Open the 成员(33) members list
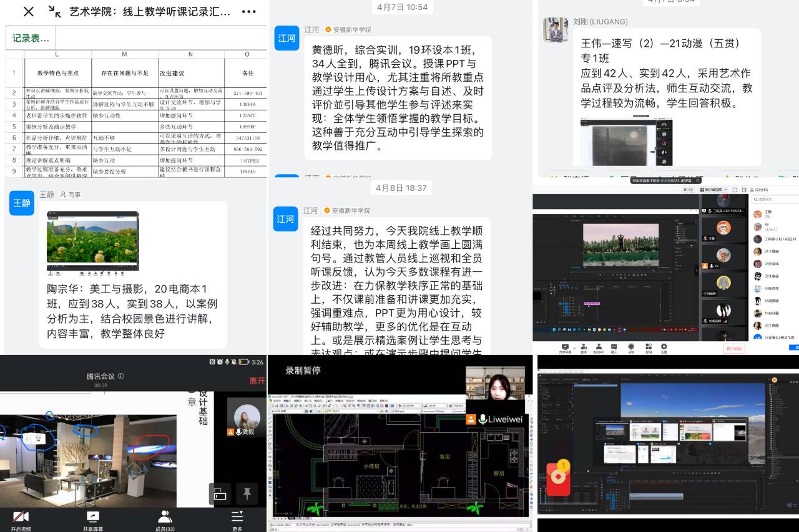 [x=165, y=516]
